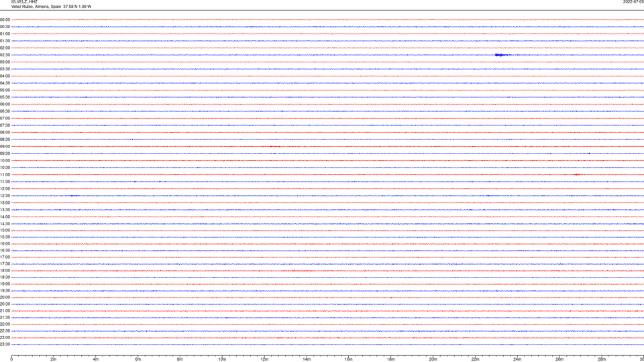Click the 2m tick label on the minute axis
644x362 pixels.
[x=54, y=359]
